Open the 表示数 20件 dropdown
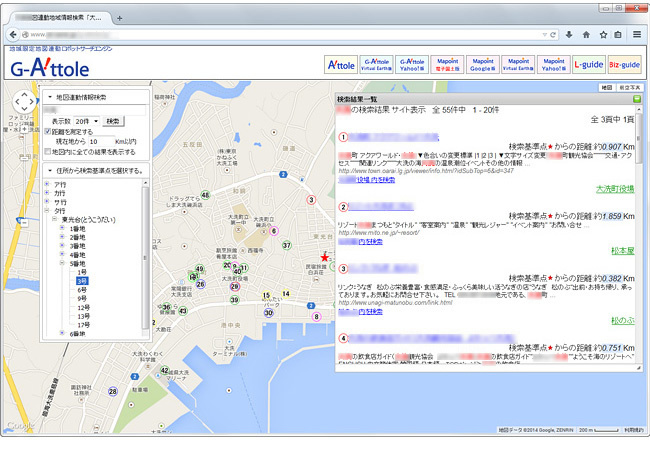Image resolution: width=650 pixels, height=450 pixels. coord(87,121)
